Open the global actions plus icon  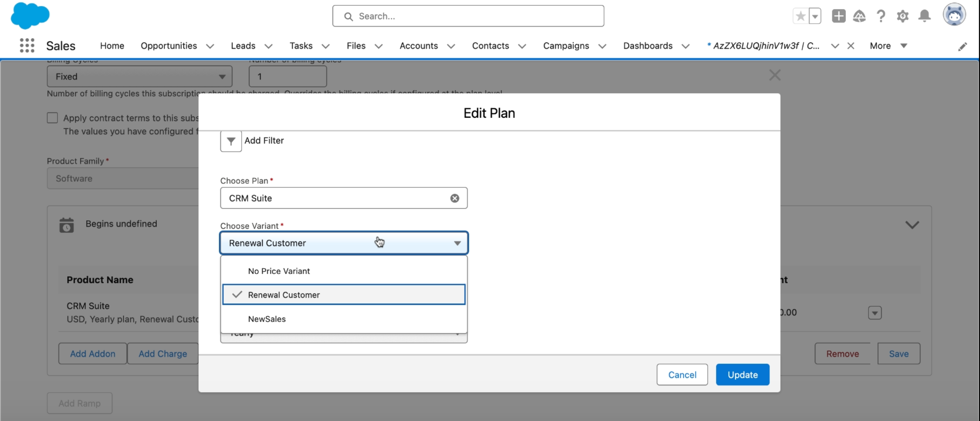pos(838,16)
